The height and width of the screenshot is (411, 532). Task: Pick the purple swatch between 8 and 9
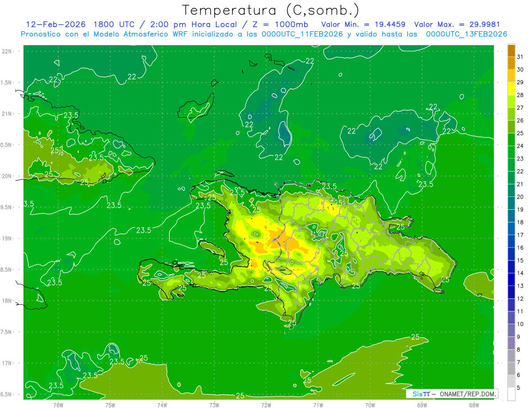[511, 343]
